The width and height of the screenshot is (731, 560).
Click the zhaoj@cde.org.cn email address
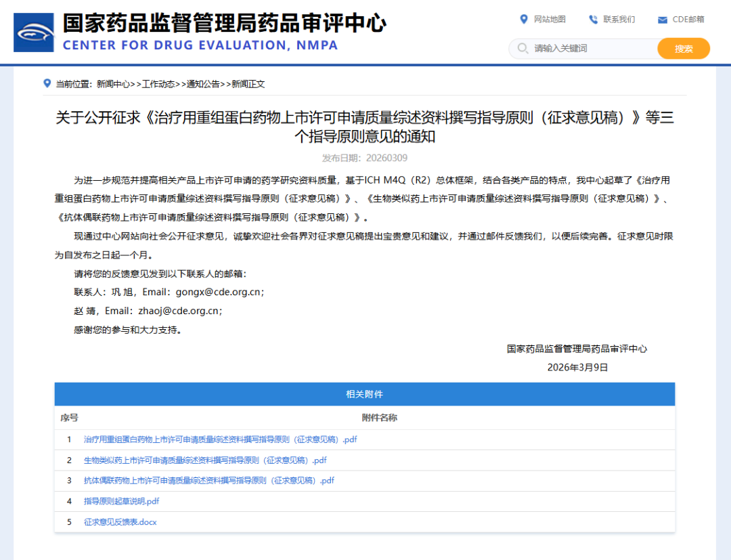179,311
